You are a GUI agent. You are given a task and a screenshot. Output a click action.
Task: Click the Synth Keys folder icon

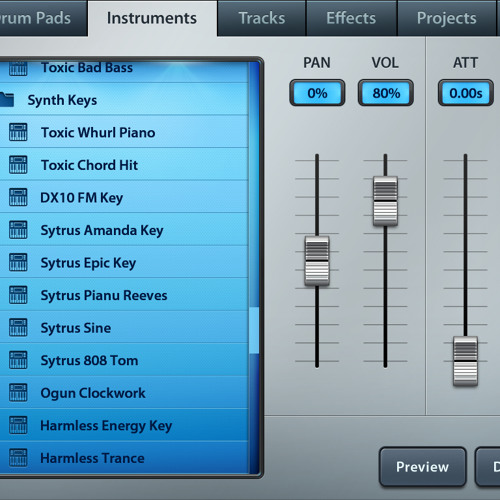click(x=7, y=99)
